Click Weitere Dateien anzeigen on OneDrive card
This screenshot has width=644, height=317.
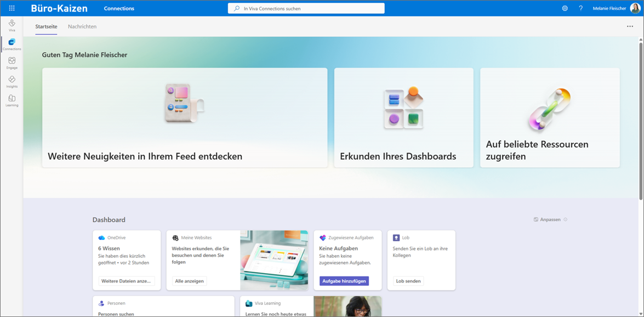pyautogui.click(x=126, y=281)
